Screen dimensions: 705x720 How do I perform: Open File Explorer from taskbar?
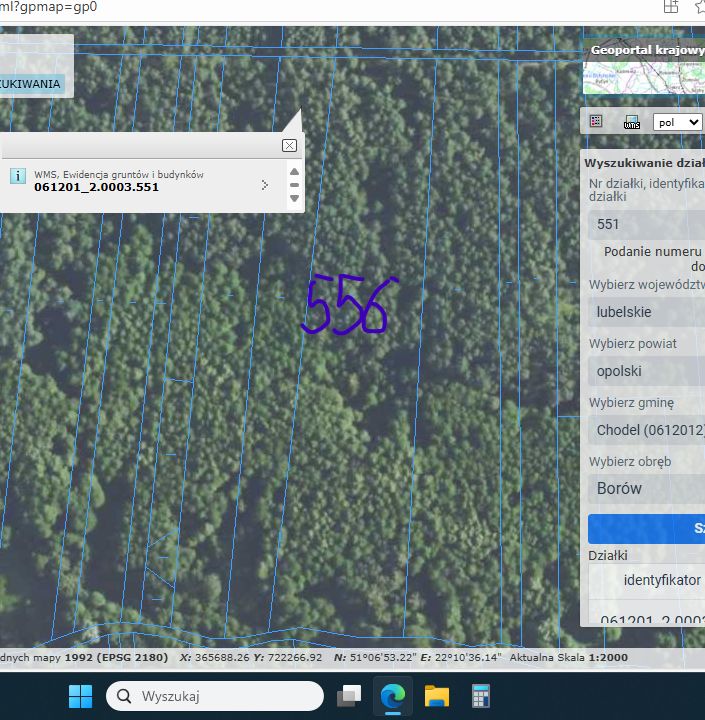coord(437,696)
